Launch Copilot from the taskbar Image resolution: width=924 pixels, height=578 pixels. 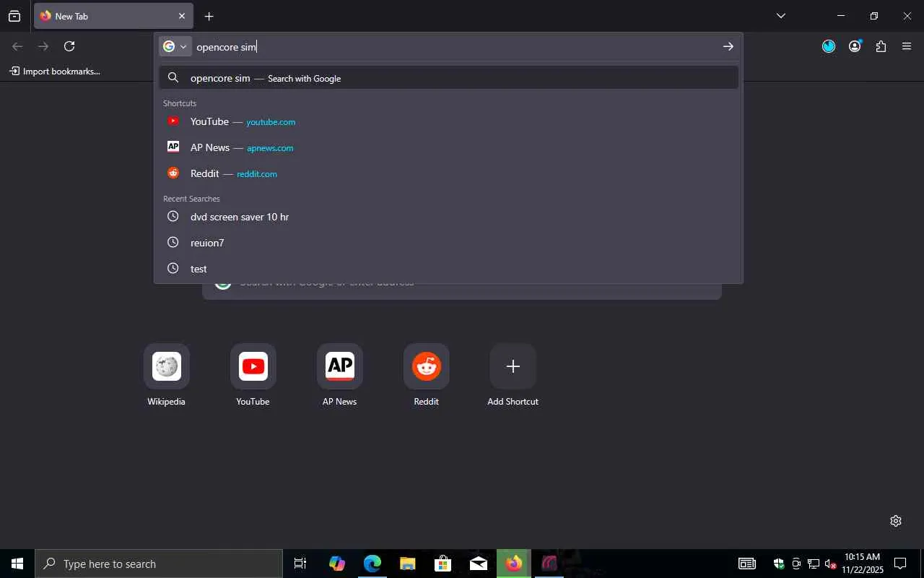(336, 564)
